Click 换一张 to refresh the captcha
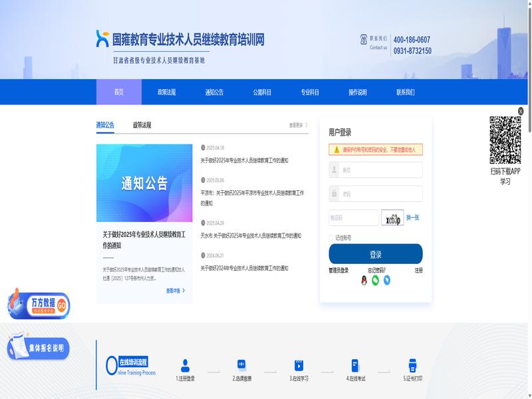The width and height of the screenshot is (532, 399). (412, 217)
